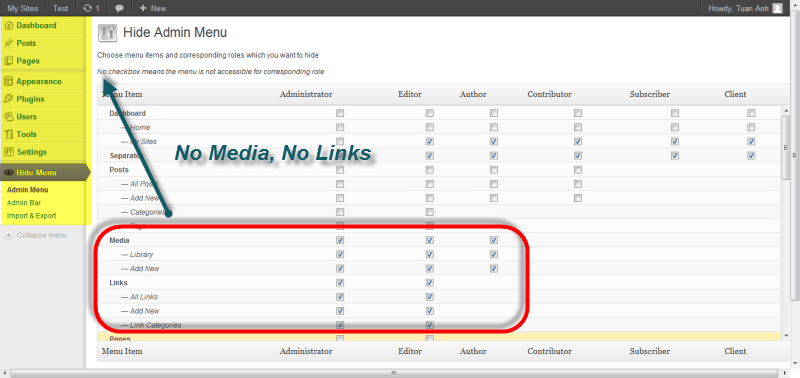Uncheck Editor checkbox for All Links row
This screenshot has height=378, width=800.
click(x=430, y=296)
